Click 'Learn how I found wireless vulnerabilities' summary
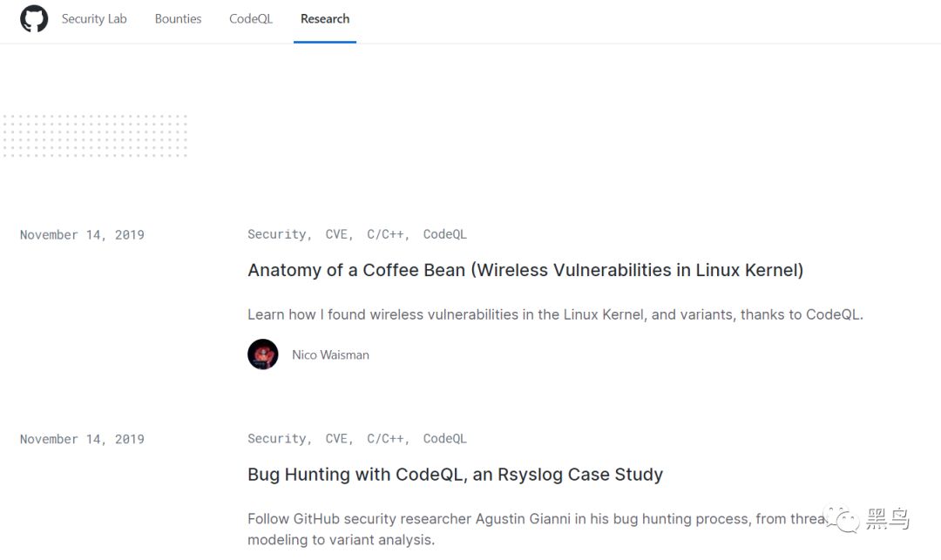Viewport: 941px width, 560px height. point(555,314)
